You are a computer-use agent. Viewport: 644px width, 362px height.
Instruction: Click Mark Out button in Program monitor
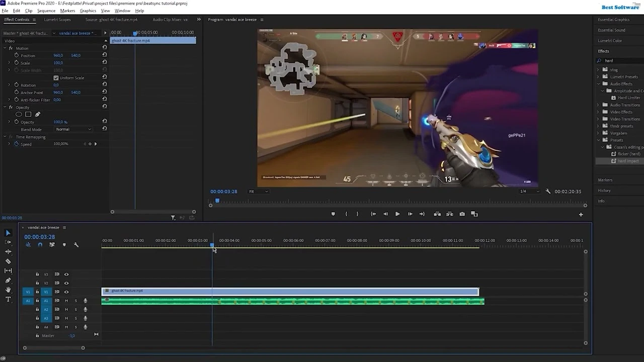point(357,214)
